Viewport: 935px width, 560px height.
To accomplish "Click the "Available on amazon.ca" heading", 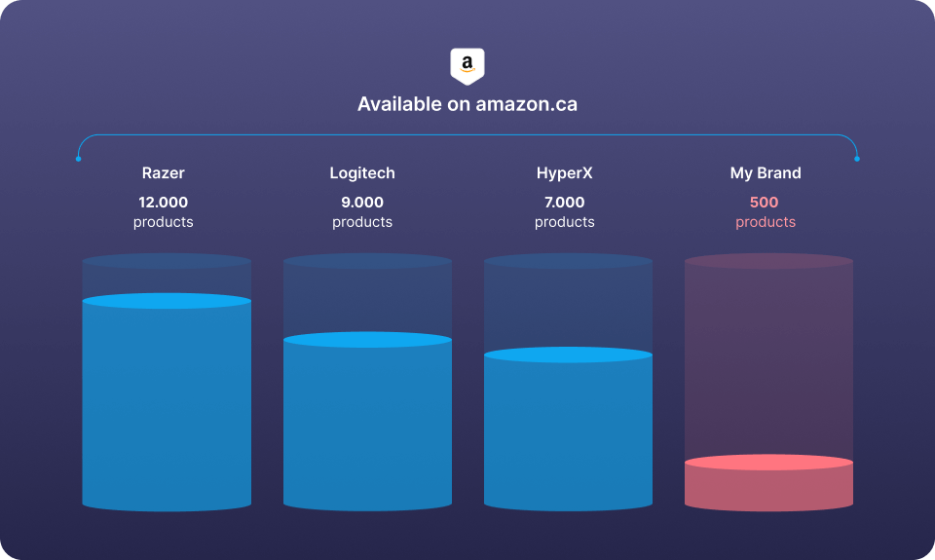I will point(467,104).
